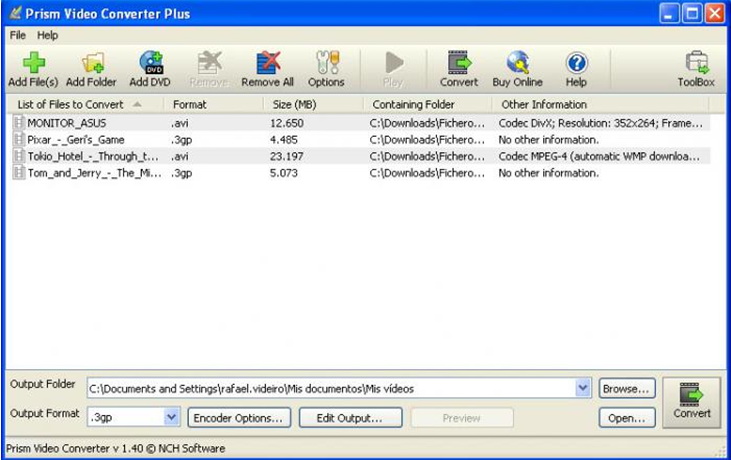Click the Prism app icon in the title bar

(15, 13)
